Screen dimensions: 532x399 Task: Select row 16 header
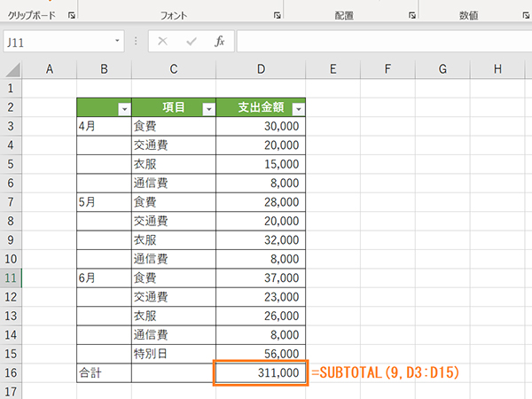pos(11,373)
